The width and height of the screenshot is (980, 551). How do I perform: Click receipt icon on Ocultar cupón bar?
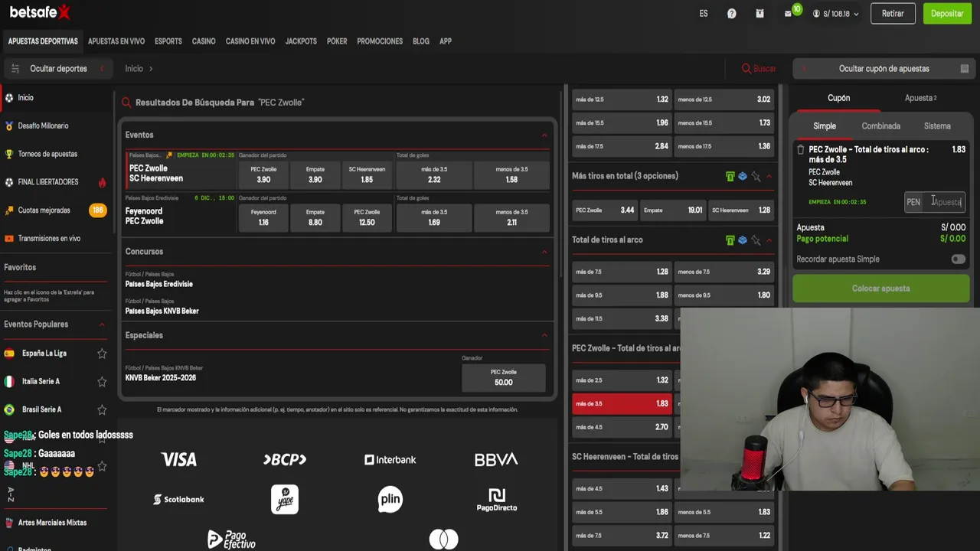click(x=965, y=69)
